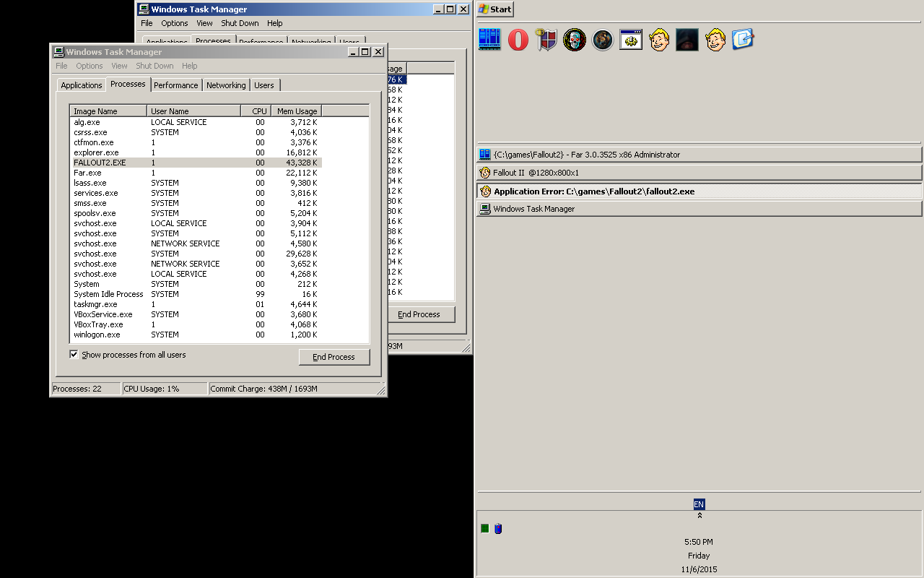Select the smss.exe process row

(196, 203)
